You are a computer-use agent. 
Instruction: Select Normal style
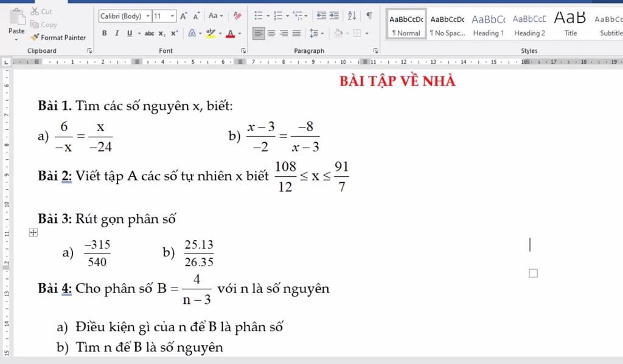point(406,24)
